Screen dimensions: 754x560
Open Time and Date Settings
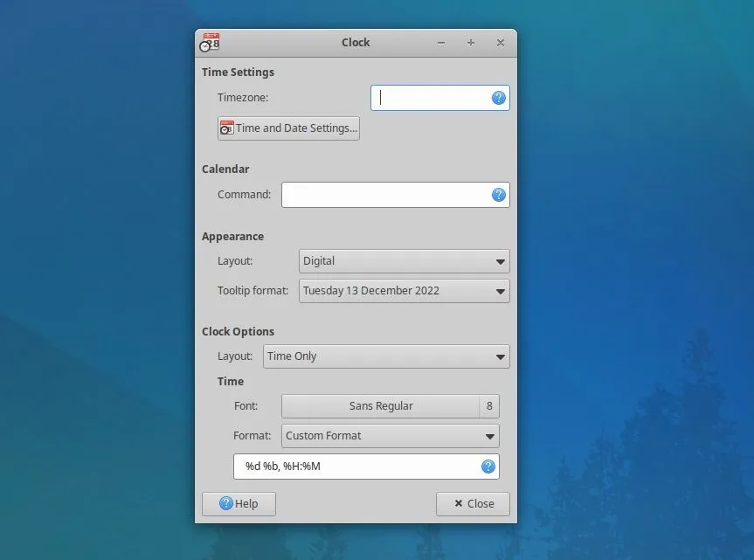tap(287, 128)
